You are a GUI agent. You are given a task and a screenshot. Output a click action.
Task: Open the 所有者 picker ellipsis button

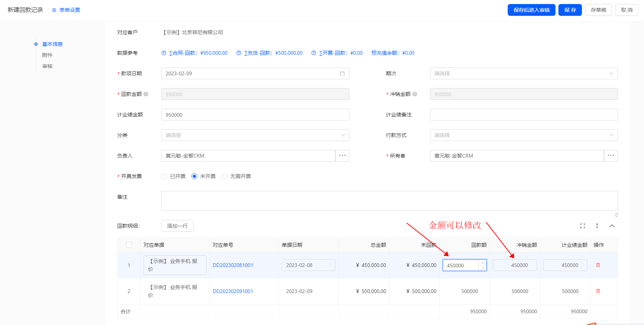611,156
